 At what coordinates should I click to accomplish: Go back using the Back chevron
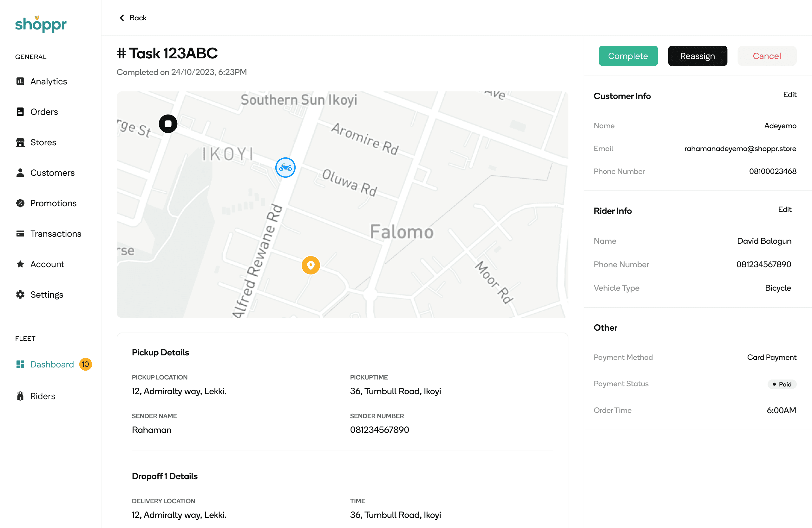(x=133, y=18)
